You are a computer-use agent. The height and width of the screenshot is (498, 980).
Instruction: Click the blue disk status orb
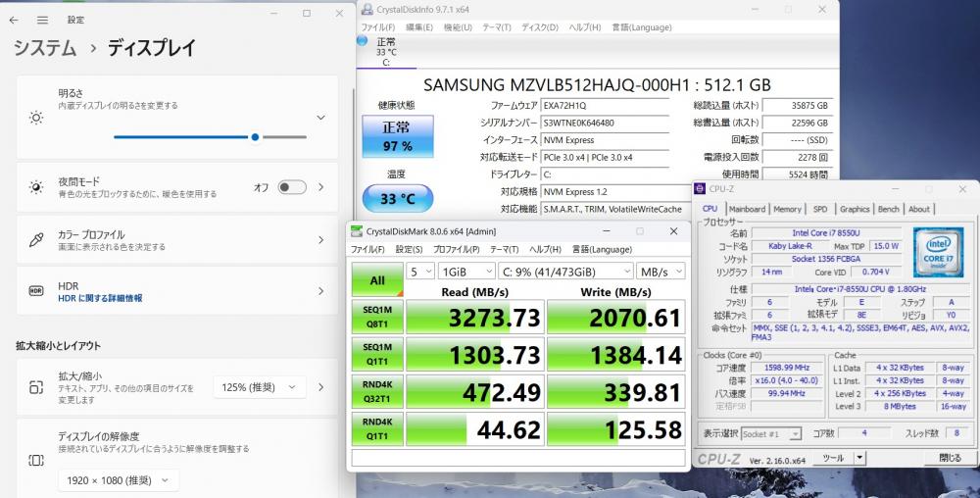click(x=363, y=41)
